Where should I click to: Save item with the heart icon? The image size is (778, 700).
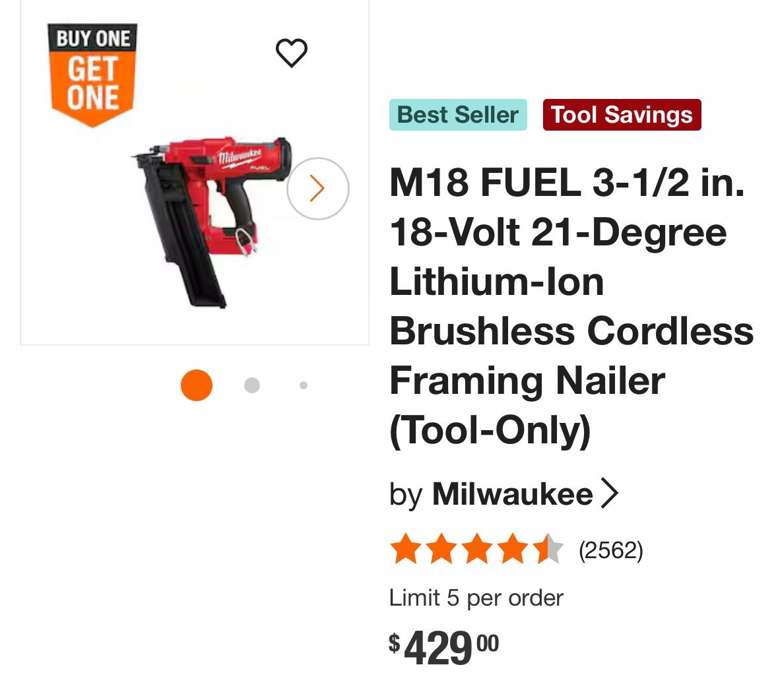point(291,53)
